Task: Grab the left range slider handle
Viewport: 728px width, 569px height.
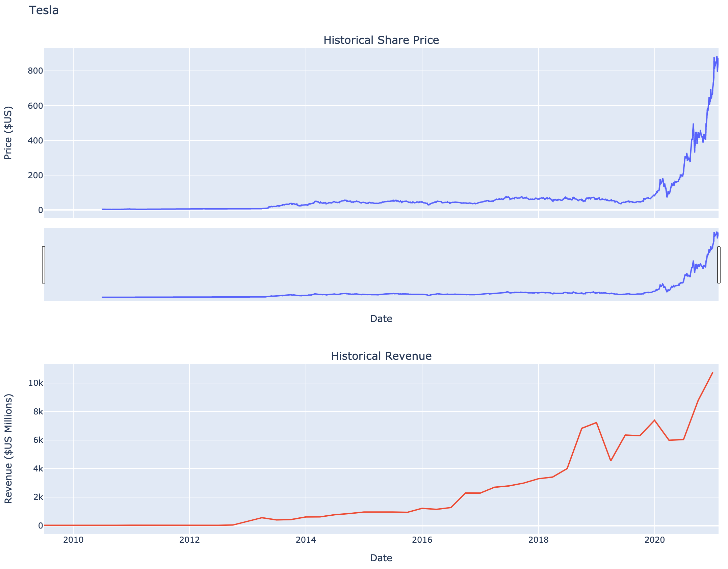Action: click(44, 265)
